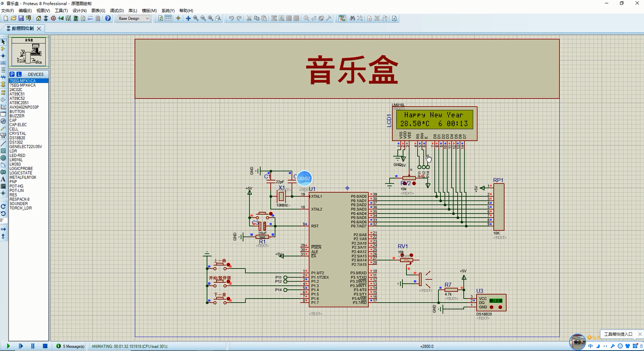Play the simulation
Viewport: 644px width, 351px height.
8,346
